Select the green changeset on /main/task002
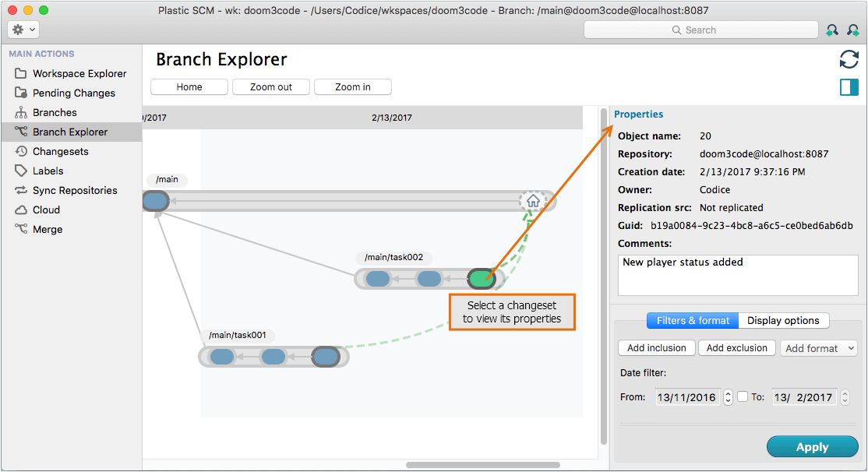This screenshot has width=868, height=472. click(481, 278)
